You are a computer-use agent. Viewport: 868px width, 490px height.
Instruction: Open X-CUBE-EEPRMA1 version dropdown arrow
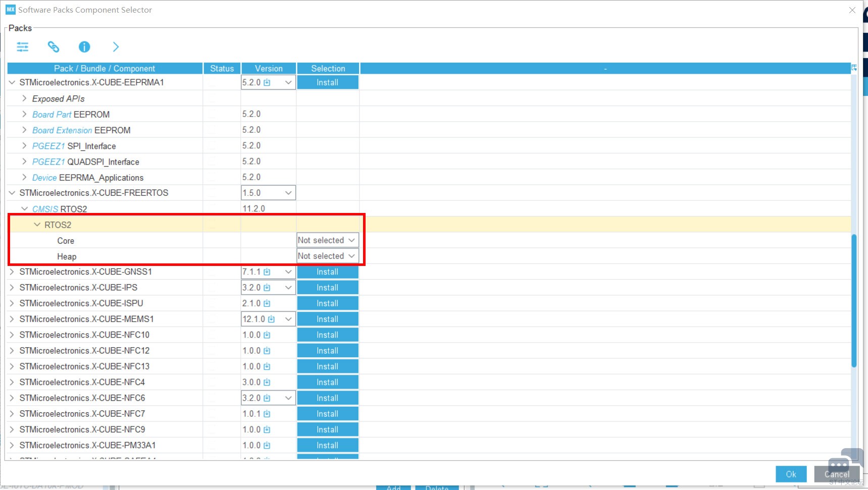tap(288, 82)
